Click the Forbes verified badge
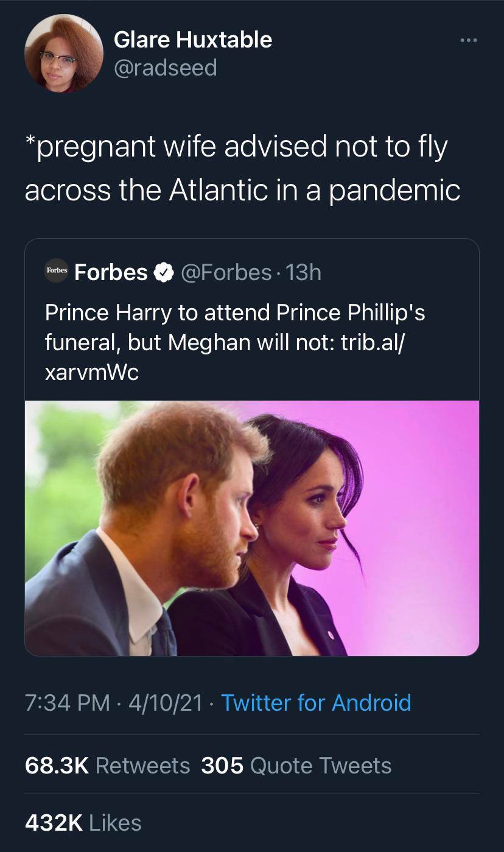Image resolution: width=504 pixels, height=852 pixels. click(163, 272)
